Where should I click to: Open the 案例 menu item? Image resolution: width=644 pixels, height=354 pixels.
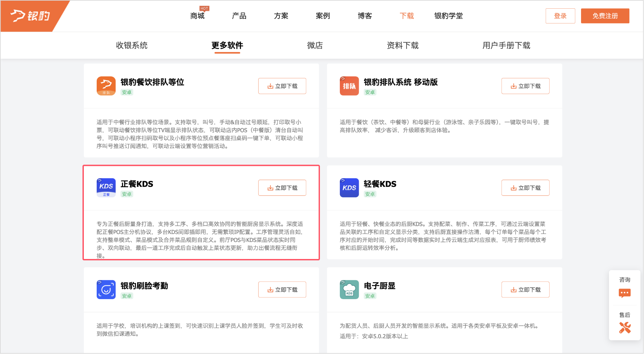click(x=323, y=16)
